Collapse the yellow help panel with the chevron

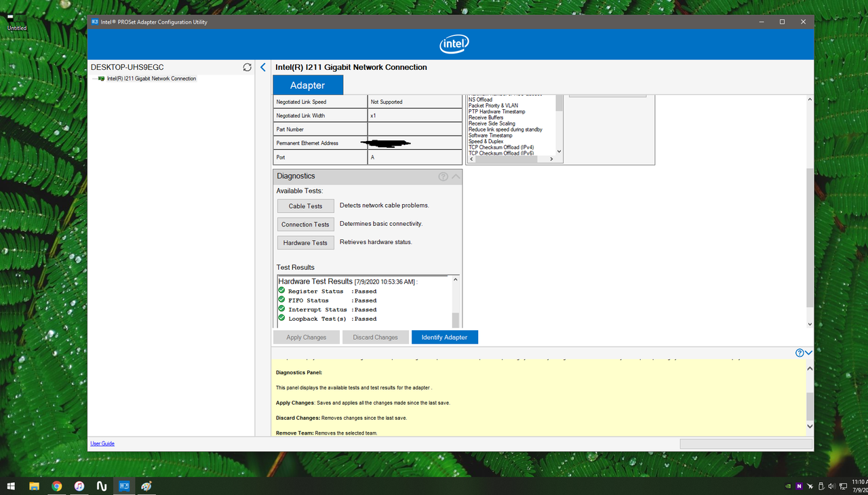coord(808,353)
